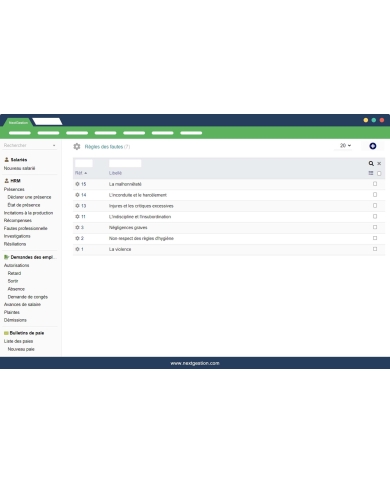The height and width of the screenshot is (484, 390).
Task: Open État de présence
Action: click(24, 205)
